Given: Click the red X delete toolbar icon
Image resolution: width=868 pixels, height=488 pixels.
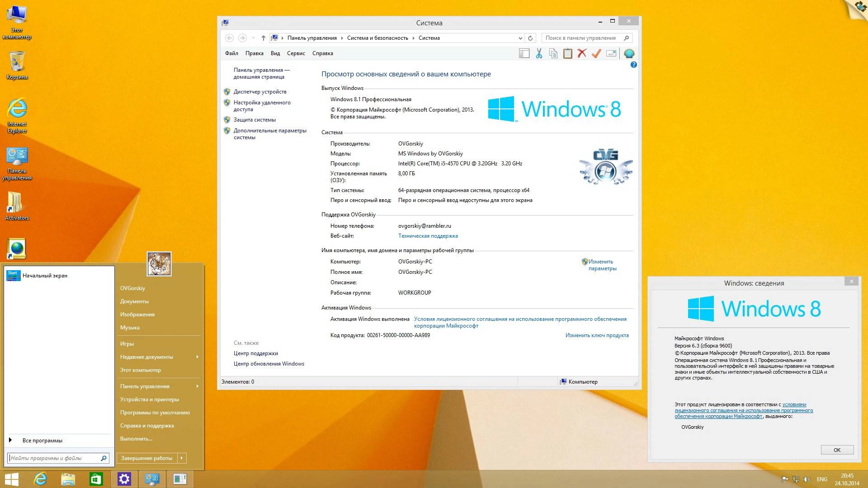Looking at the screenshot, I should (582, 53).
